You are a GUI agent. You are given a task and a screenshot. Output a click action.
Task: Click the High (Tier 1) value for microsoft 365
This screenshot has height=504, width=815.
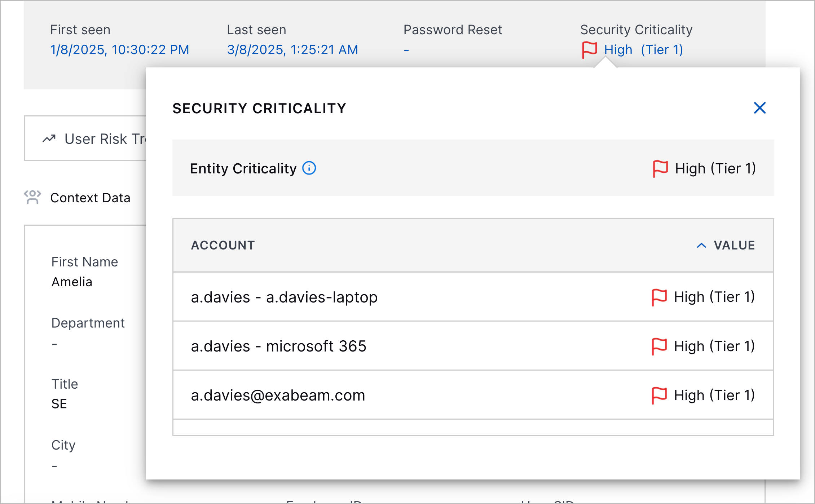tap(714, 346)
